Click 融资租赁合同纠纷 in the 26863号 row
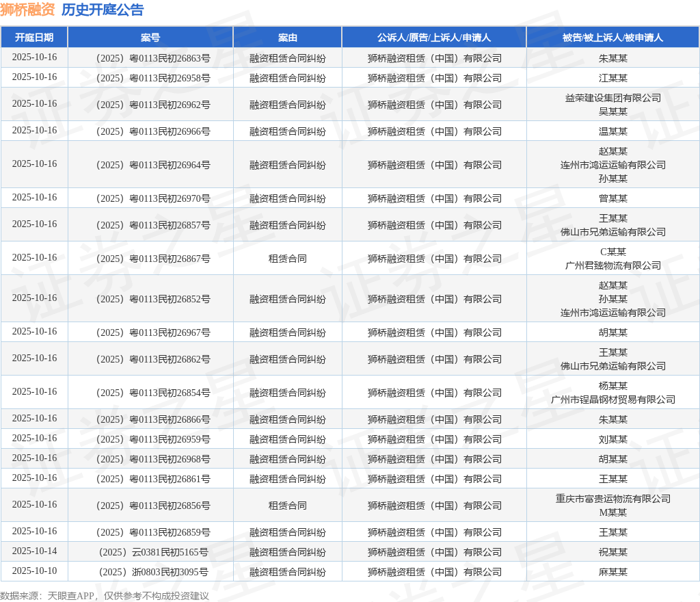This screenshot has height=602, width=700. coord(288,59)
